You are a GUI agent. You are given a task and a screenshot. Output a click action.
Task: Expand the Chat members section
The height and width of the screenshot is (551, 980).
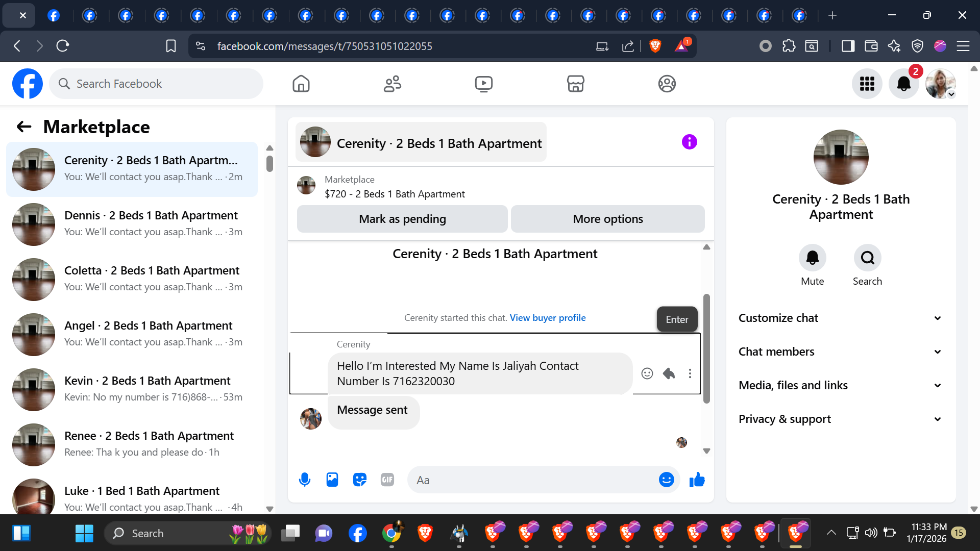pos(841,352)
